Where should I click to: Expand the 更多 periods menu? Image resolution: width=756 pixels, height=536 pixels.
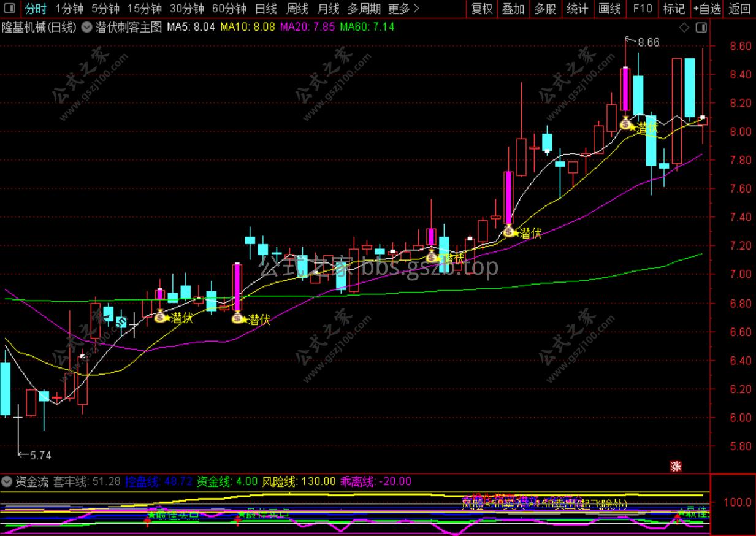(x=404, y=9)
